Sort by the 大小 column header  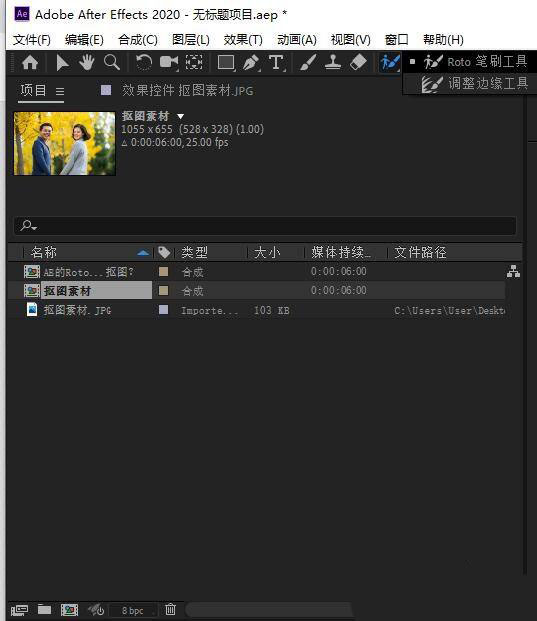coord(267,252)
